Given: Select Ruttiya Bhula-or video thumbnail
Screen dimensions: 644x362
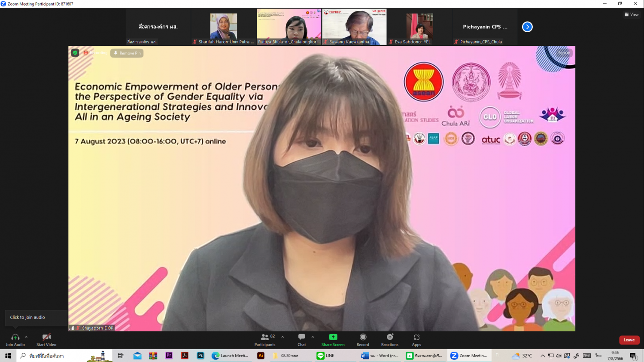Looking at the screenshot, I should [x=289, y=27].
